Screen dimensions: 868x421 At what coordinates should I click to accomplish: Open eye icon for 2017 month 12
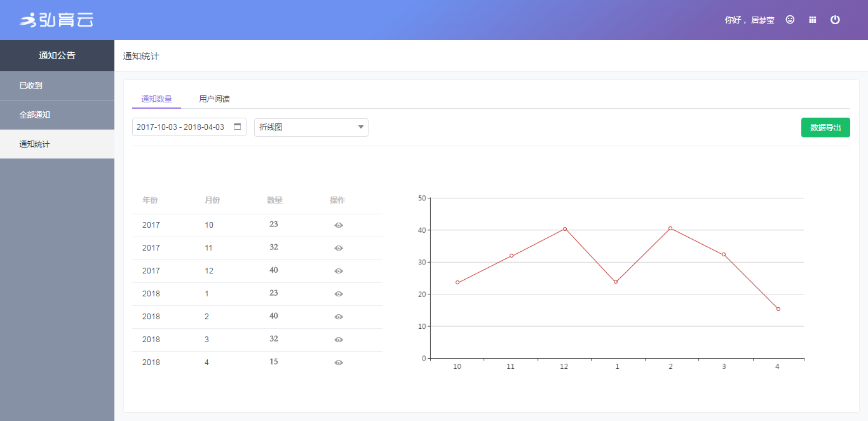(x=339, y=271)
